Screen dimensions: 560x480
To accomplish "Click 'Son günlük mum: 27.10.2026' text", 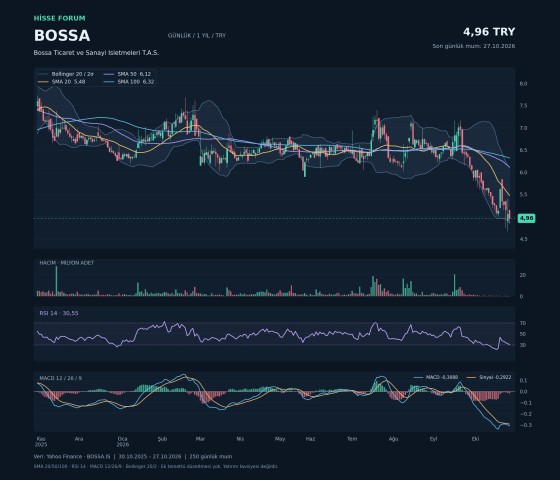I will point(474,46).
